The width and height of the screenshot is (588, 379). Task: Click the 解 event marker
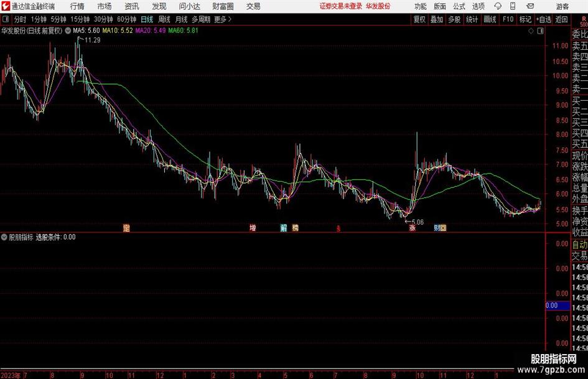[284, 228]
